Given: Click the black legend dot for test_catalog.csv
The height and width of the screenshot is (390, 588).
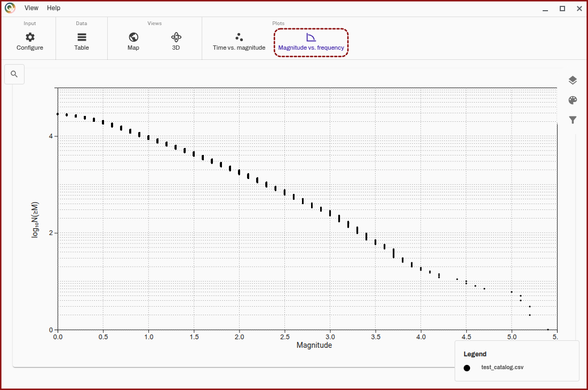Looking at the screenshot, I should (x=466, y=368).
